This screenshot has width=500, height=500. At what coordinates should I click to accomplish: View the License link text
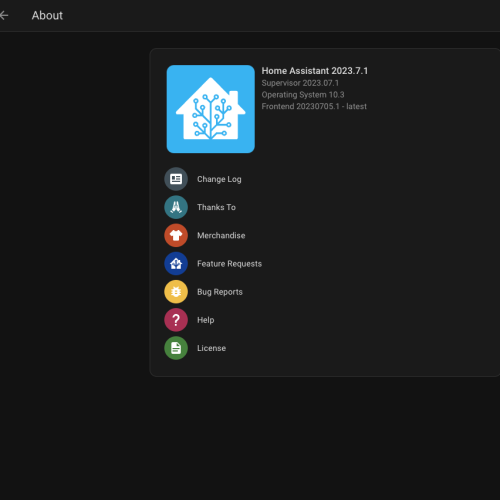[211, 348]
